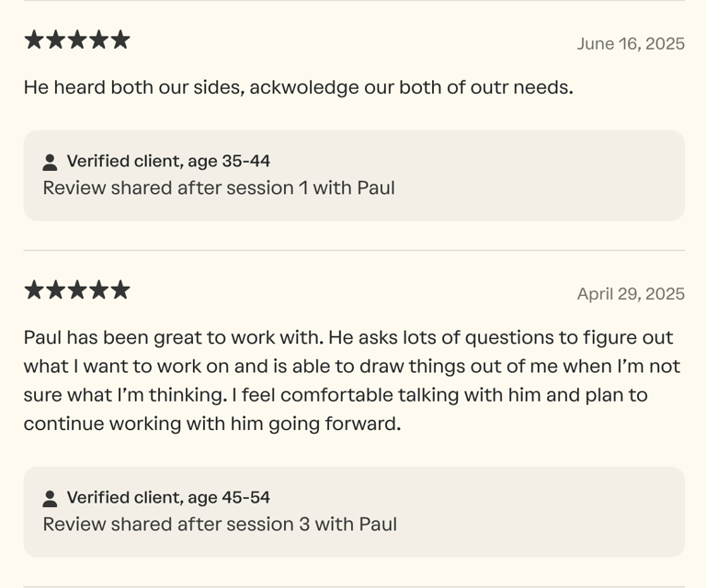The width and height of the screenshot is (706, 588).
Task: Click the fourth star of the April 29 review
Action: coord(99,290)
